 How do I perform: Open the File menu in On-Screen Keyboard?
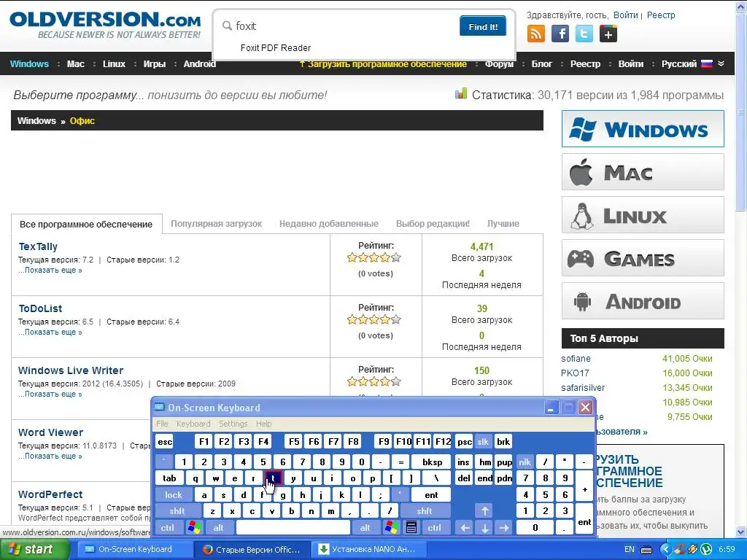tap(163, 424)
